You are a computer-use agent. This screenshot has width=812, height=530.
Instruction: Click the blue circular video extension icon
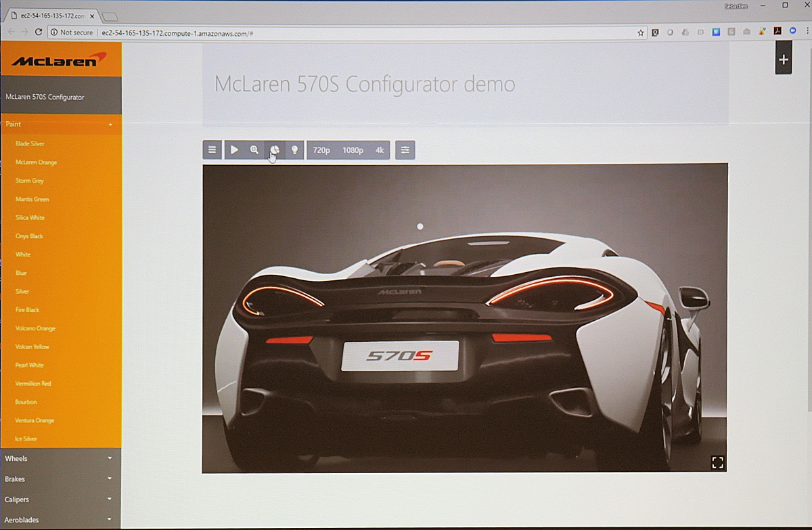[793, 32]
